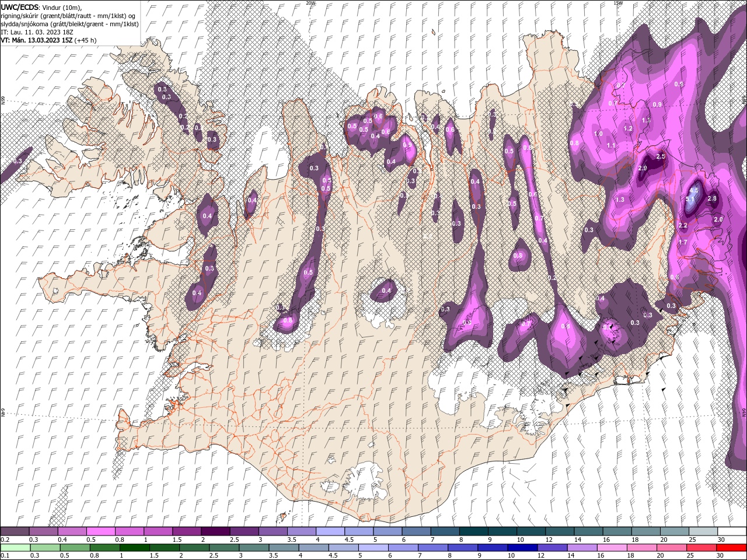
Task: Click the '2.0' precipitation value on the map
Action: click(718, 219)
